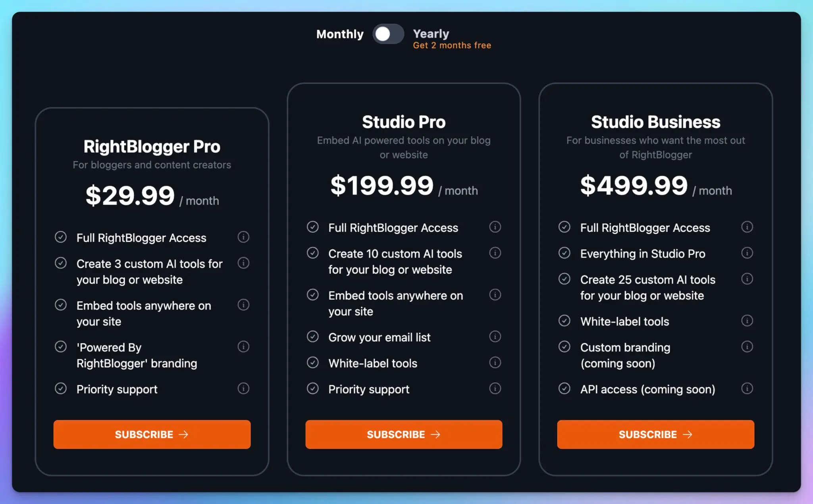View info on 'Powered By RightBlogger' branding
Viewport: 813px width, 504px height.
(243, 346)
